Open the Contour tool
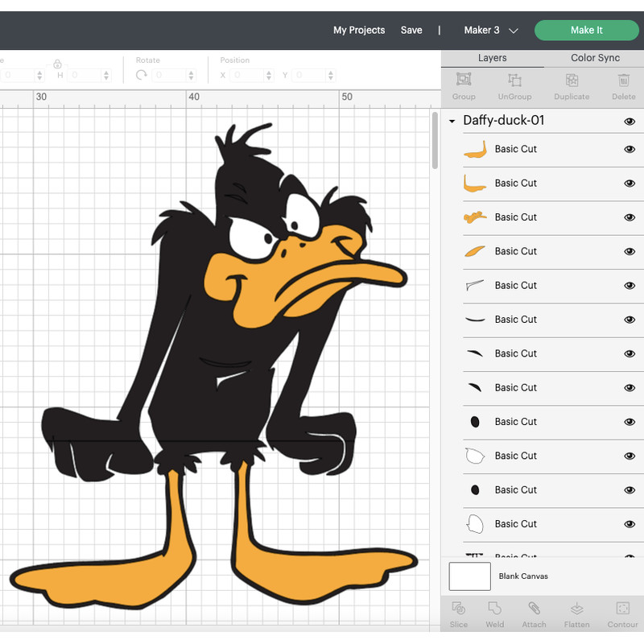Image resolution: width=644 pixels, height=644 pixels. [x=622, y=613]
